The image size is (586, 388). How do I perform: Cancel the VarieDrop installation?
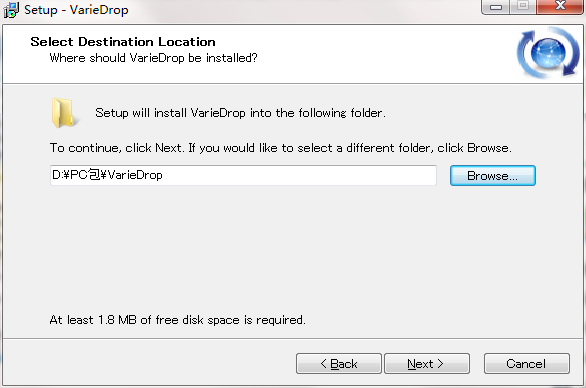(527, 363)
